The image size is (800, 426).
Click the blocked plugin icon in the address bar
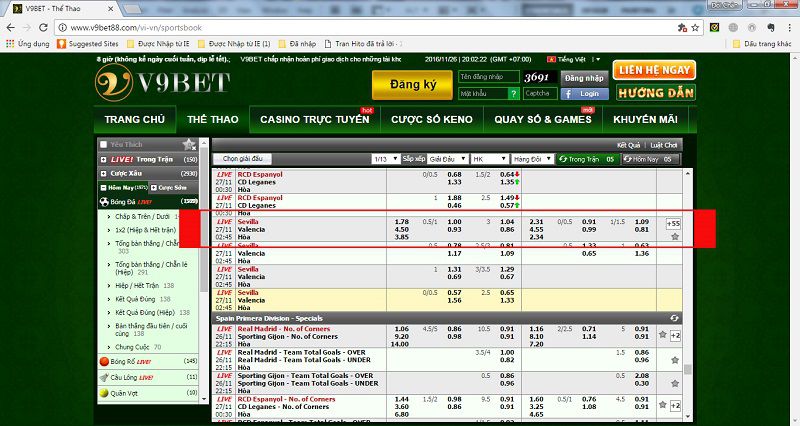click(682, 28)
